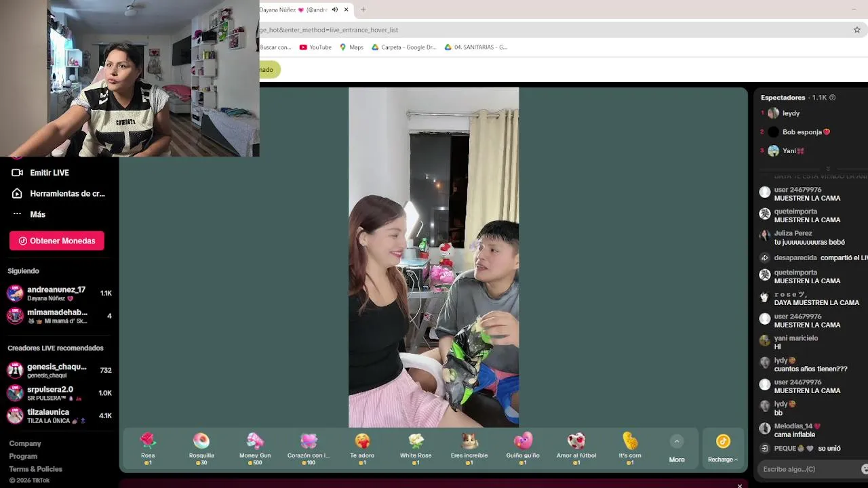This screenshot has height=488, width=868.
Task: Close the Dayana Núñez browser tab
Action: [346, 9]
